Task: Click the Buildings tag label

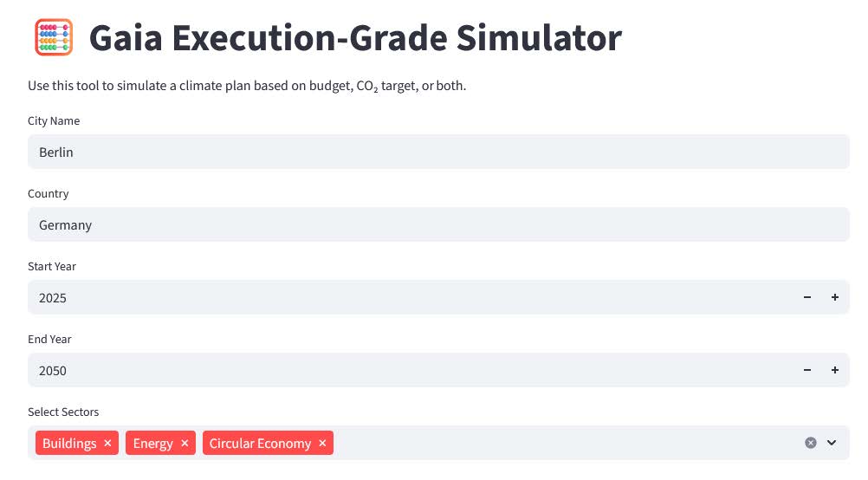Action: click(69, 444)
